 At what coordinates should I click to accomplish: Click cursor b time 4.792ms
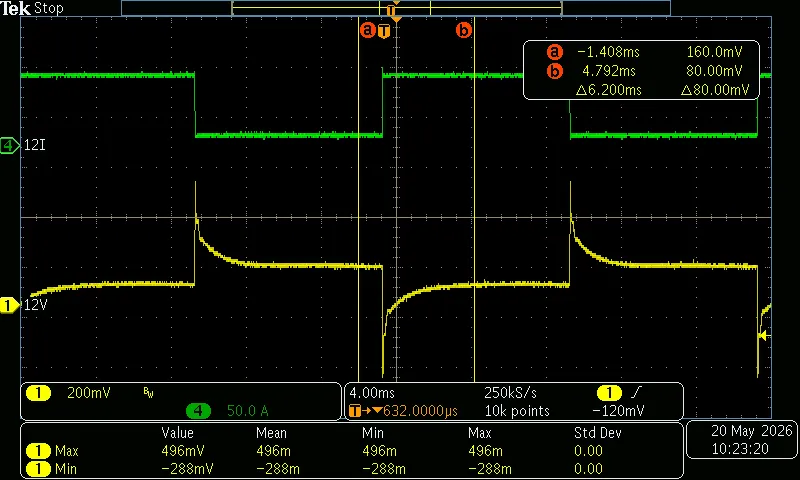(609, 71)
